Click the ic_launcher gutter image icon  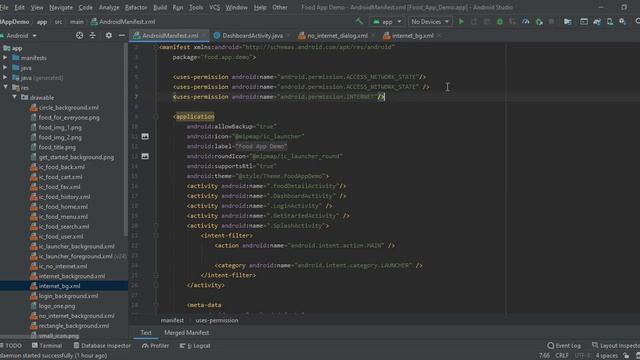tap(145, 136)
